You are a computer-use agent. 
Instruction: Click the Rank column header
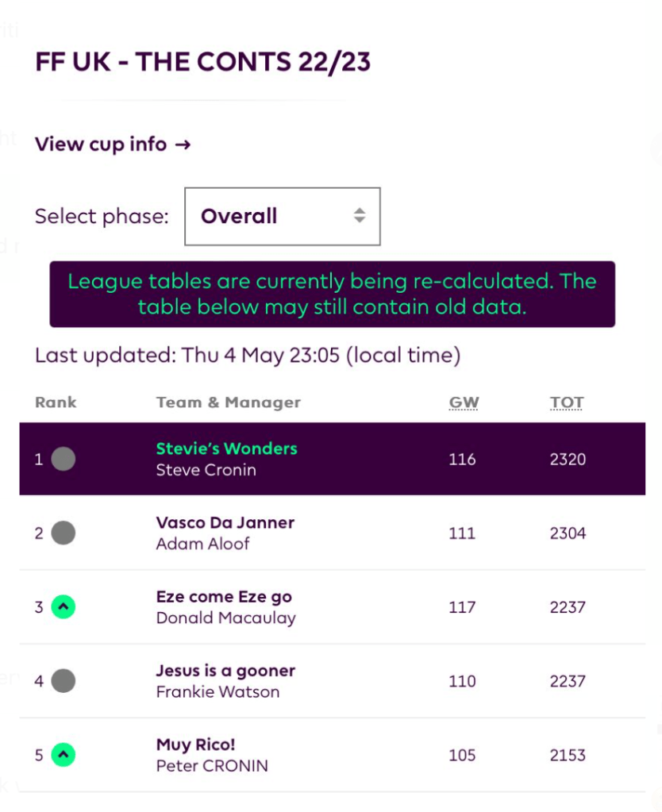tap(56, 402)
